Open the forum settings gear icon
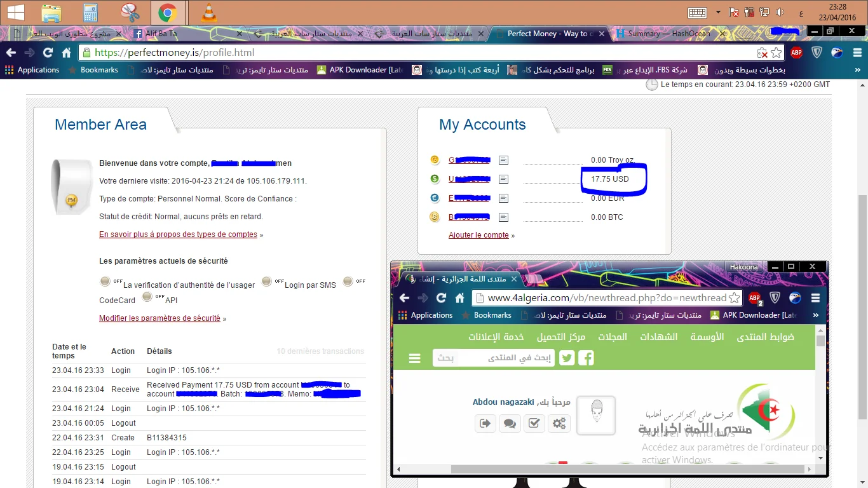Viewport: 868px width, 488px height. (559, 423)
